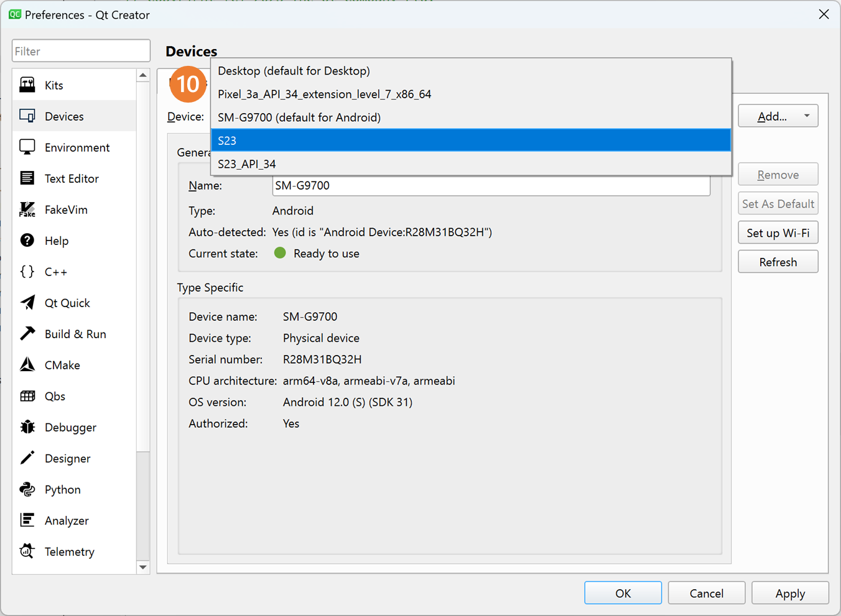Viewport: 841px width, 616px height.
Task: Apply the preference changes
Action: tap(790, 593)
